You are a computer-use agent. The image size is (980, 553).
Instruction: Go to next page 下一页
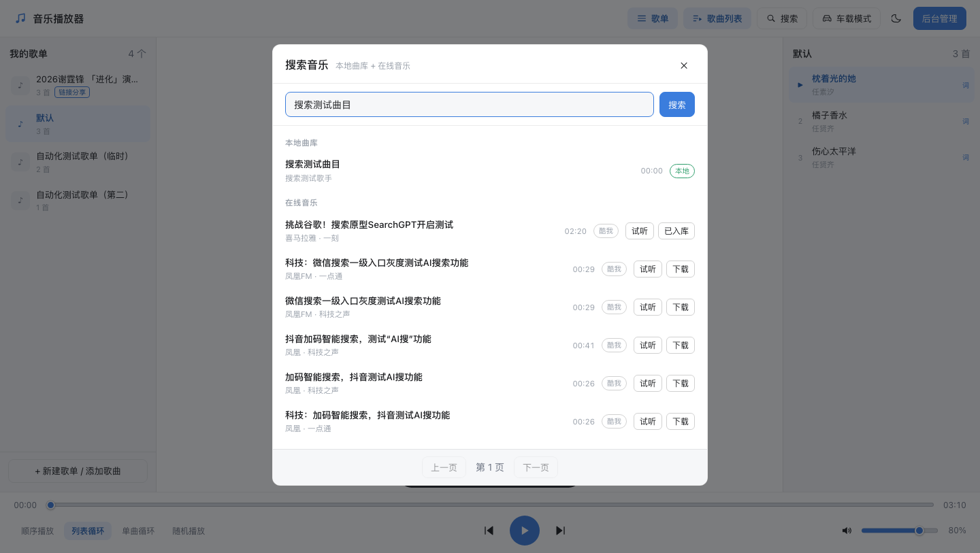pyautogui.click(x=536, y=467)
